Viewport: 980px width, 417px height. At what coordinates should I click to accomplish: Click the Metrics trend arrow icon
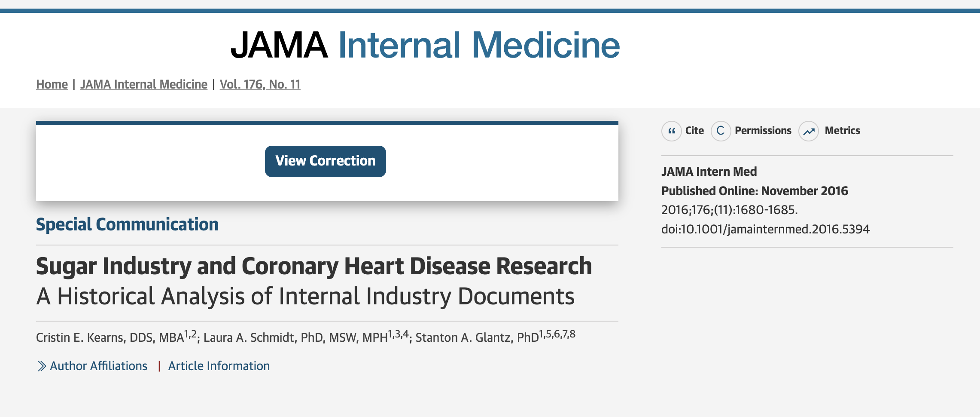coord(809,131)
